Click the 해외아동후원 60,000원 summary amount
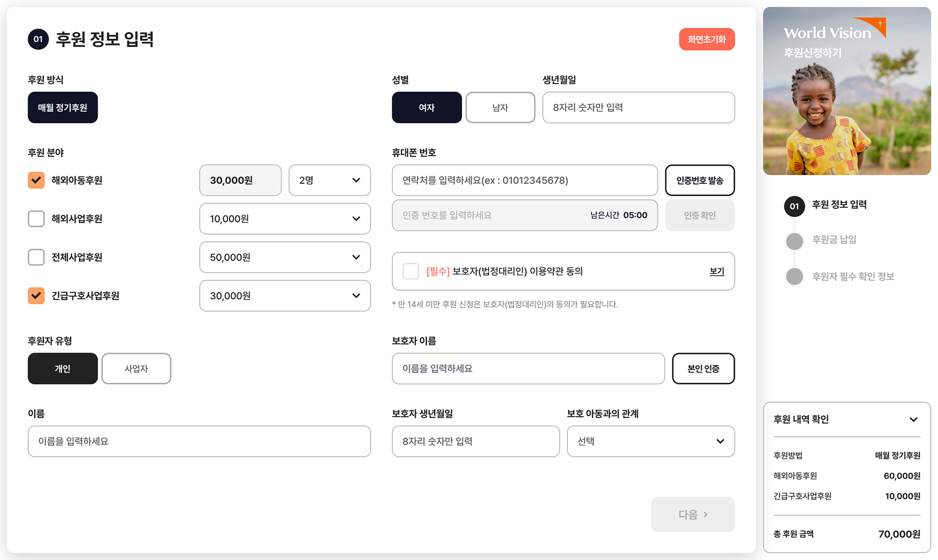The image size is (938, 560). pyautogui.click(x=902, y=476)
